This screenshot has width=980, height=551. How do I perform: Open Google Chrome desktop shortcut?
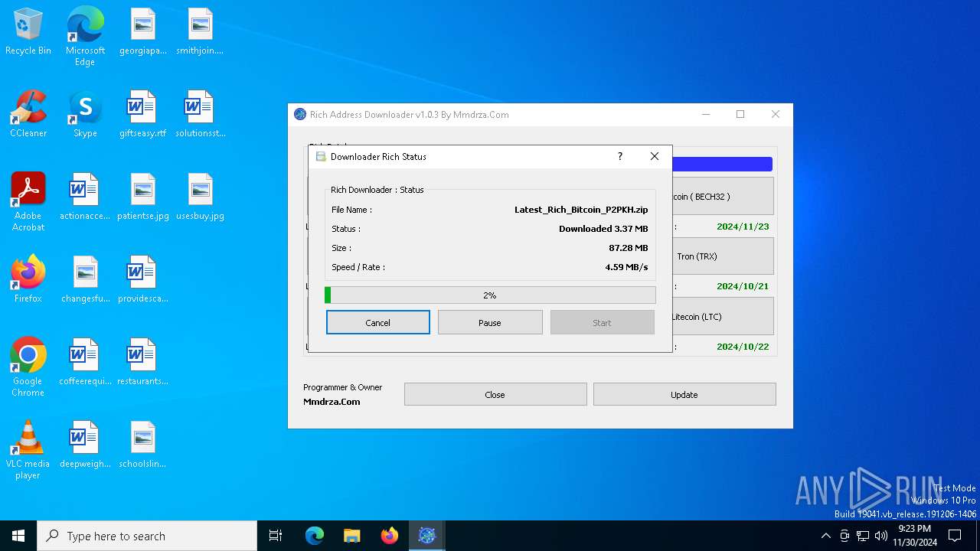tap(28, 367)
